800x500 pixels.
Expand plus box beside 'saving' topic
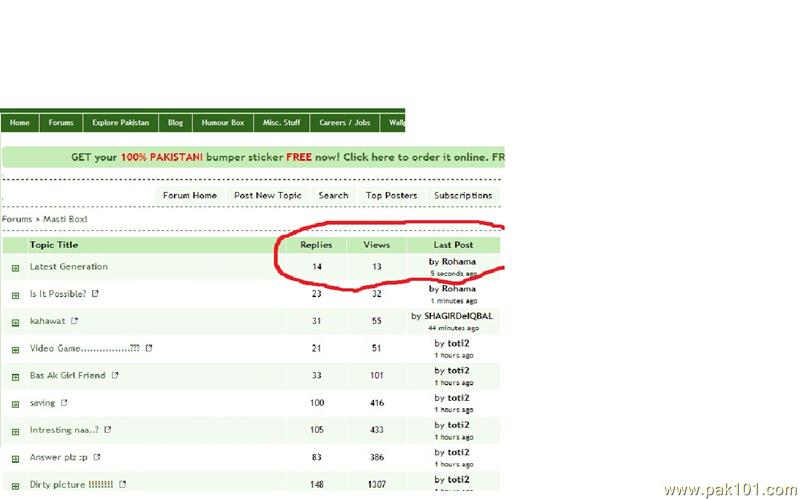point(15,404)
